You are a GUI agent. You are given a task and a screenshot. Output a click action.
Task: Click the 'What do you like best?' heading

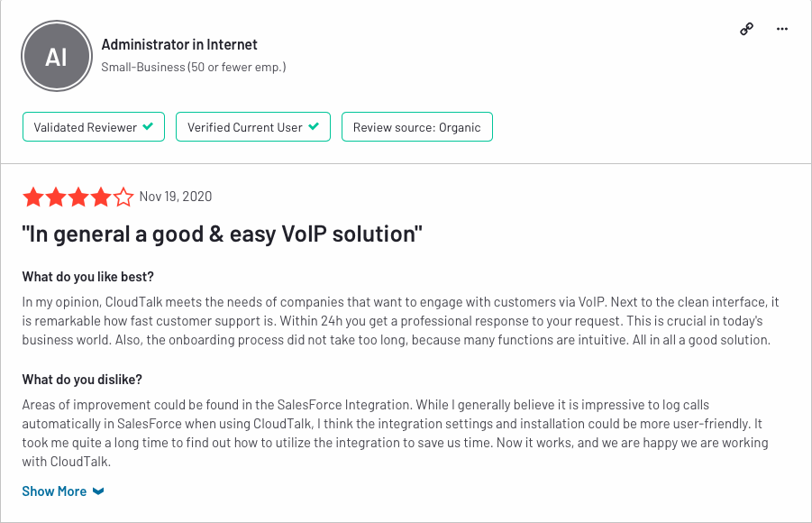pos(88,277)
